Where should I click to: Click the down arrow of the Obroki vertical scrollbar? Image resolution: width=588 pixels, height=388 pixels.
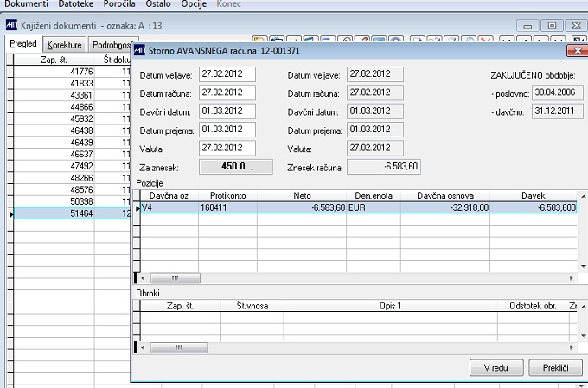(583, 336)
